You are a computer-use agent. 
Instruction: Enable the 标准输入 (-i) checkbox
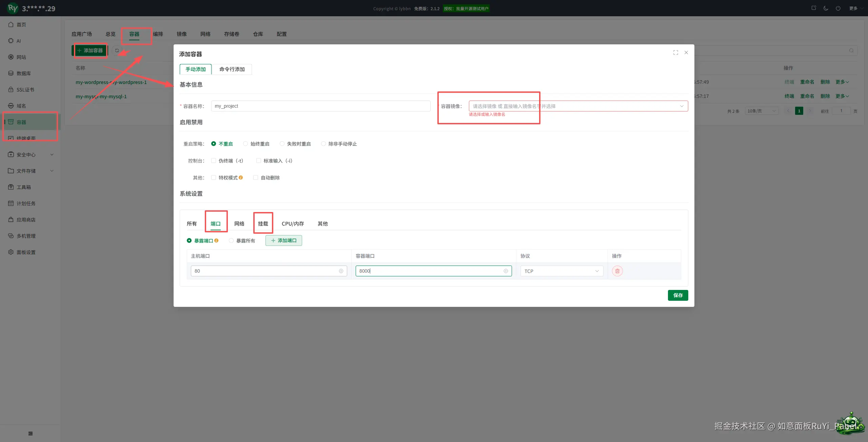[258, 161]
